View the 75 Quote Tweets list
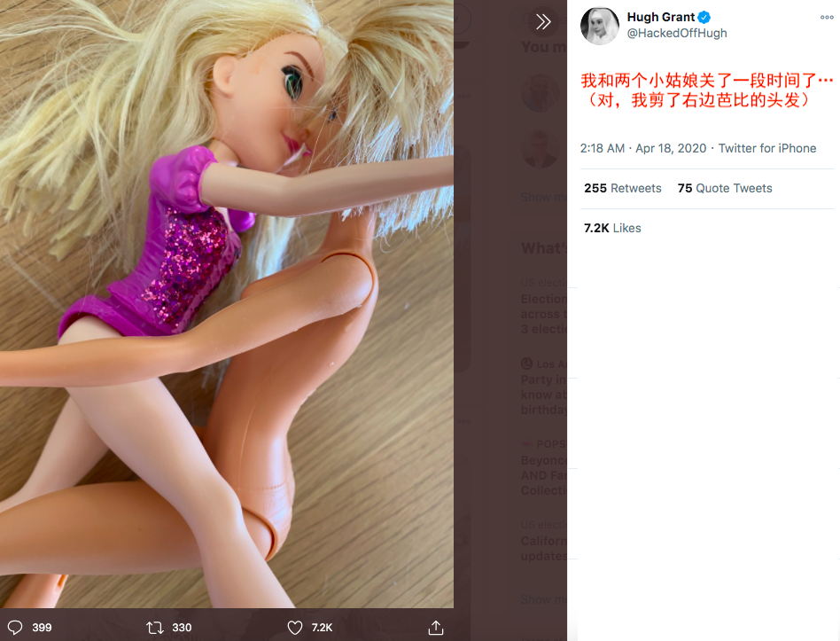 tap(725, 188)
